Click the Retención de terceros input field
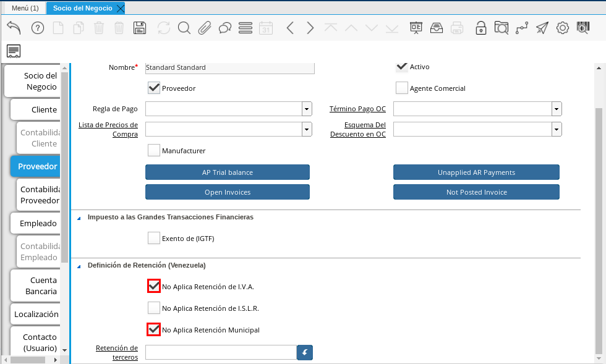The image size is (606, 364). pos(221,352)
